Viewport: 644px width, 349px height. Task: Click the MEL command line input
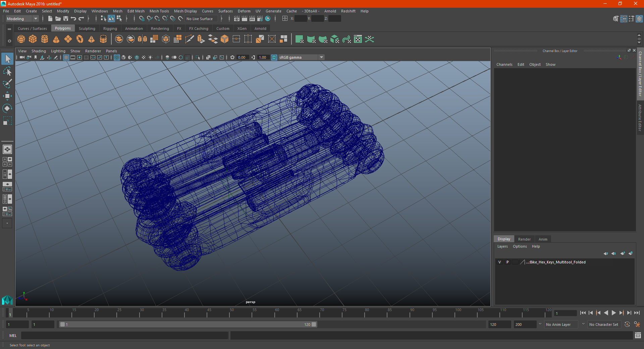(125, 336)
